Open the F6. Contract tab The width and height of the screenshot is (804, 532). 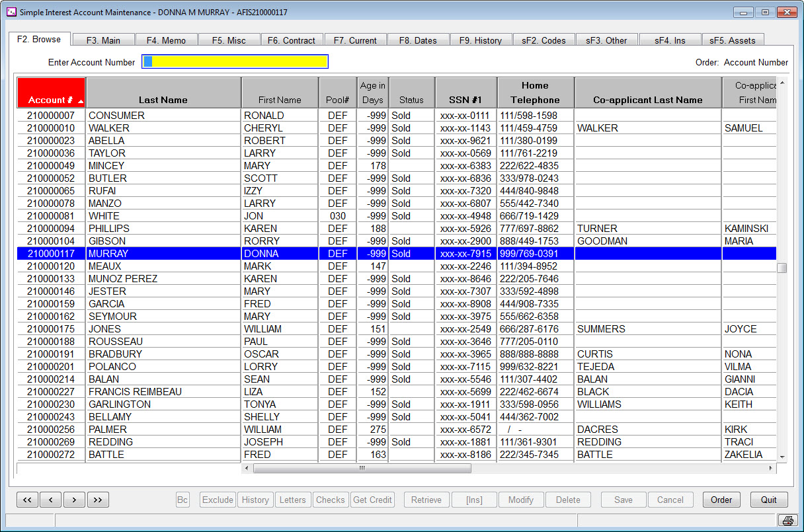[x=292, y=40]
